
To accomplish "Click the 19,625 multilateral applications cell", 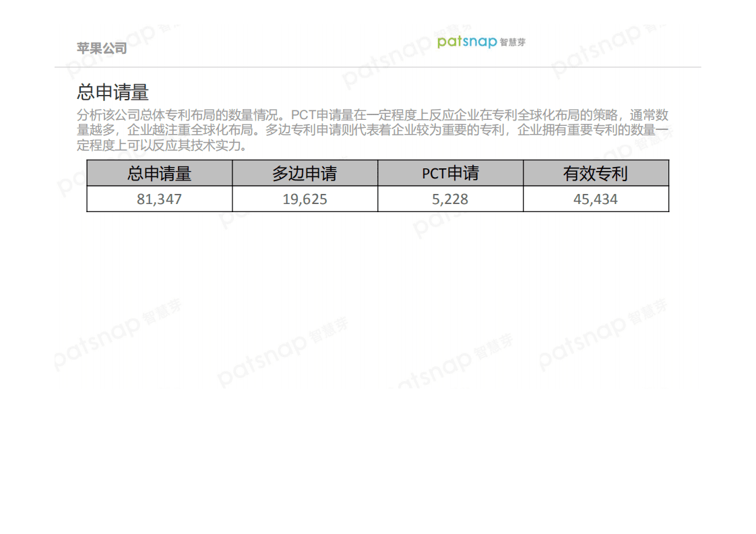I will pyautogui.click(x=304, y=199).
